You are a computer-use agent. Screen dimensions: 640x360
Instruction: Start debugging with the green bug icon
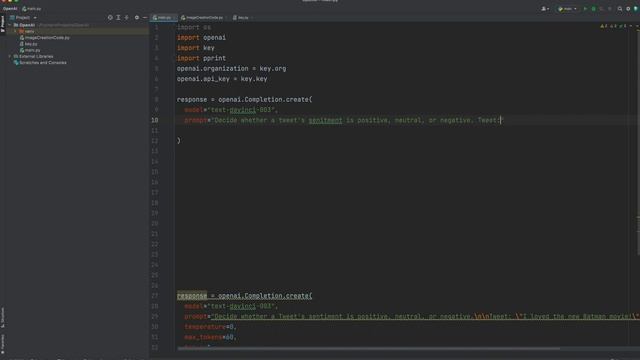pyautogui.click(x=594, y=9)
